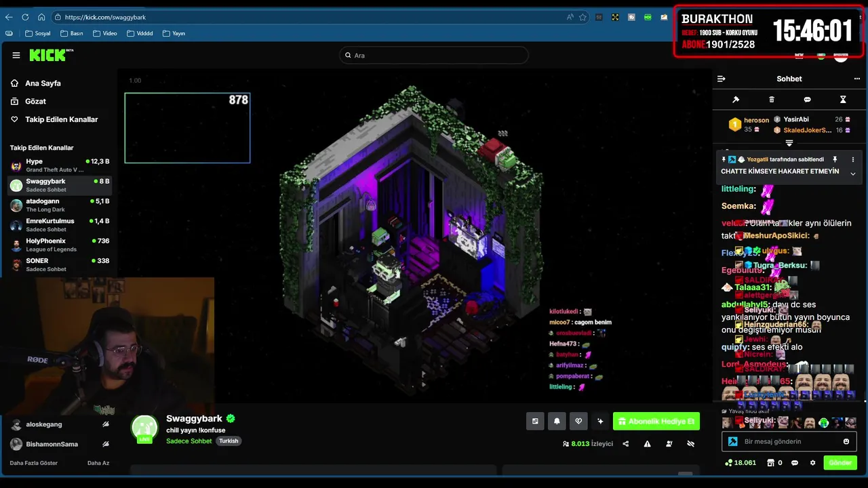Go to Ana Sayfa
Viewport: 868px width, 488px height.
[43, 83]
